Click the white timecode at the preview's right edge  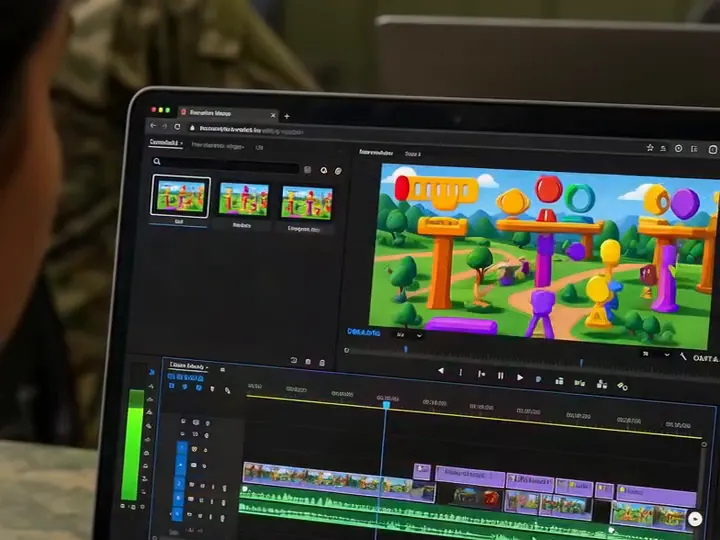706,358
